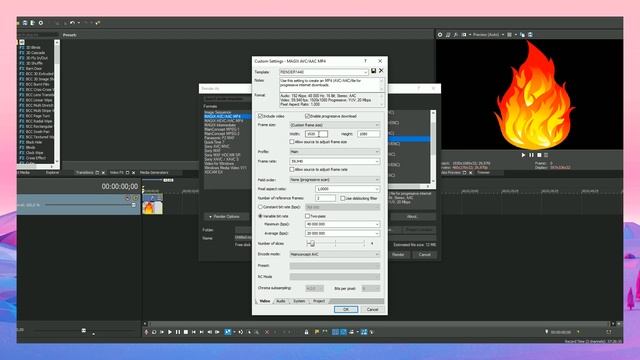The width and height of the screenshot is (640, 360).
Task: Open the Encode mode dropdown
Action: coord(335,254)
